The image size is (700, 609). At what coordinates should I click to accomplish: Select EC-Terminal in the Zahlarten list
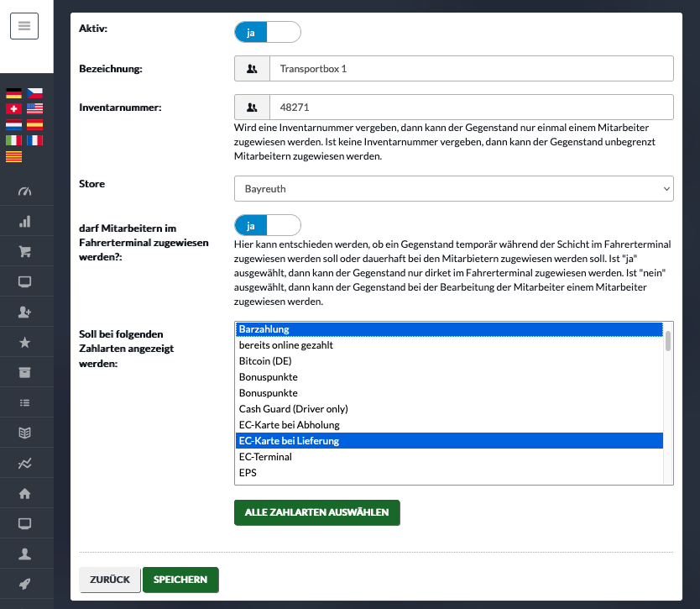click(449, 457)
